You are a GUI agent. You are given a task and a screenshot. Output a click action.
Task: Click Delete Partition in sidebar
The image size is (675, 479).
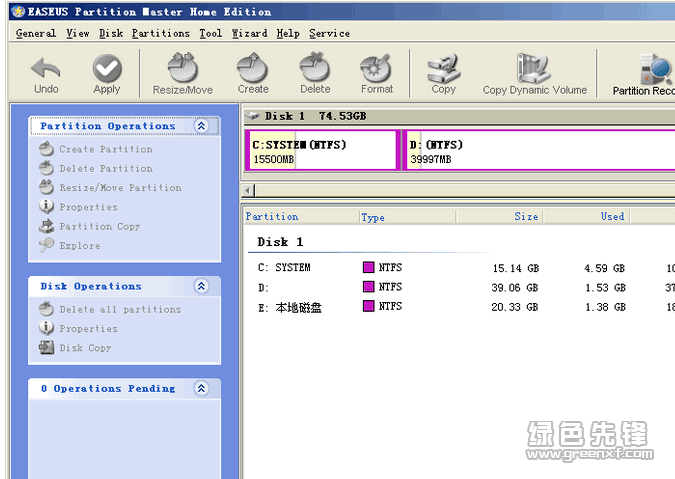(x=106, y=168)
